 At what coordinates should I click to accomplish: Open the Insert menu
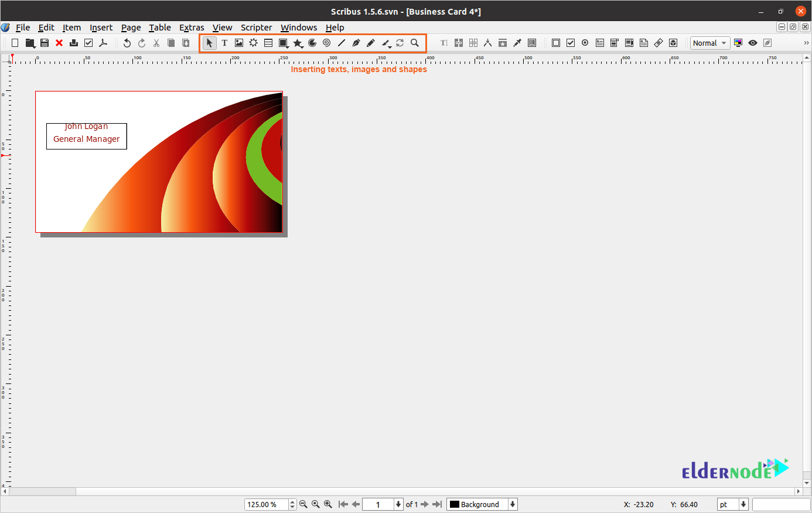point(101,28)
